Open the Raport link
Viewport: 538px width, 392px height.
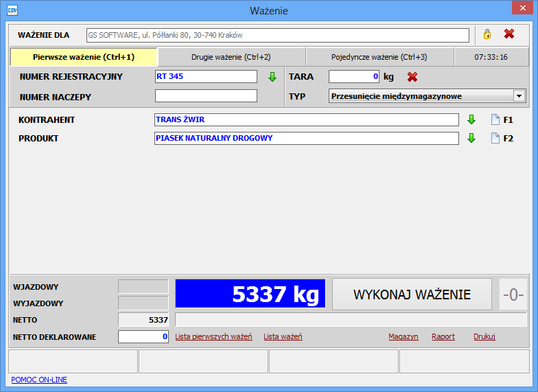pyautogui.click(x=443, y=336)
